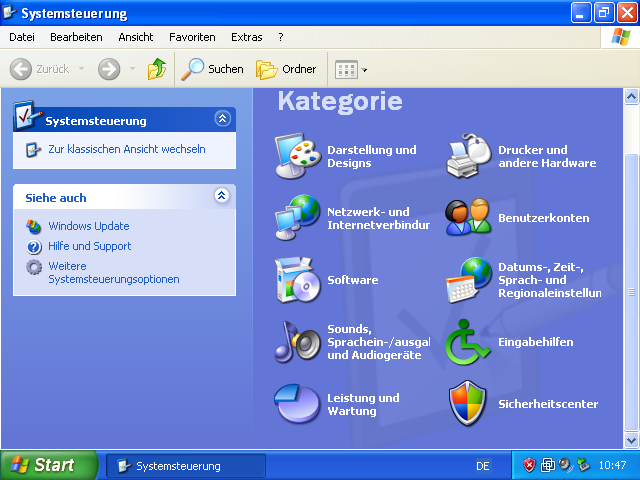Open the ? help menu
Viewport: 640px width, 480px height.
281,37
